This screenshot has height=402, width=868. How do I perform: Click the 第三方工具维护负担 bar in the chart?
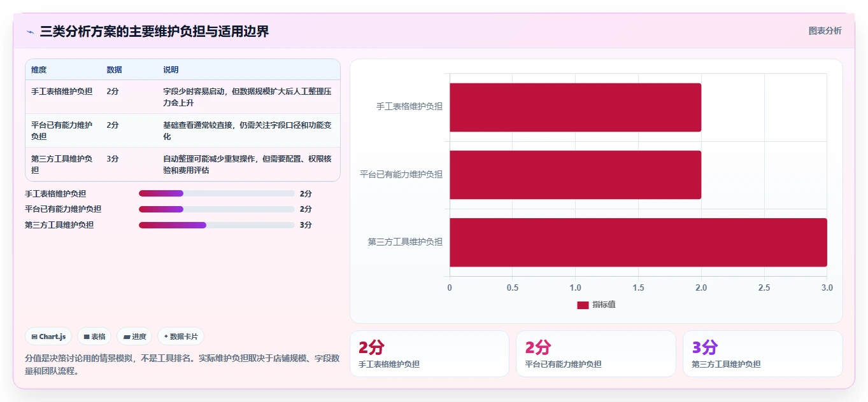click(x=638, y=242)
